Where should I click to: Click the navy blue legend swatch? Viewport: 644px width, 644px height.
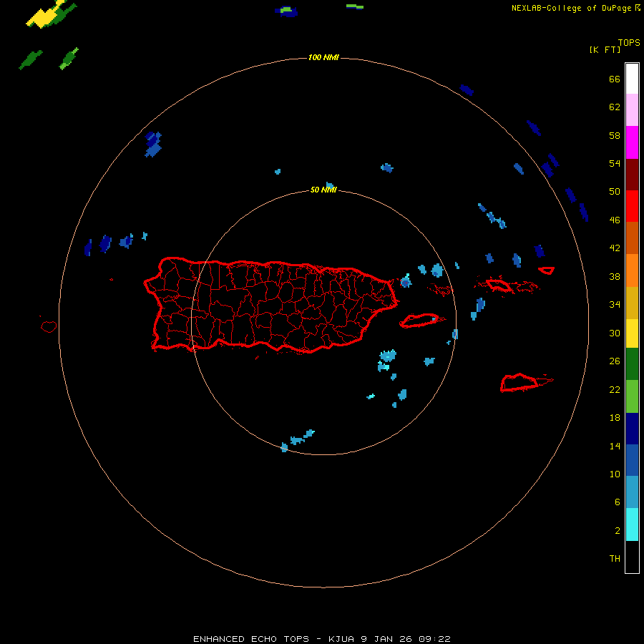click(632, 429)
